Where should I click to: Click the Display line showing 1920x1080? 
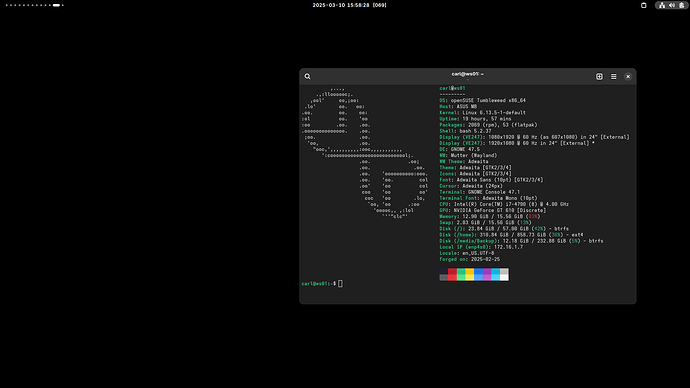(x=517, y=143)
